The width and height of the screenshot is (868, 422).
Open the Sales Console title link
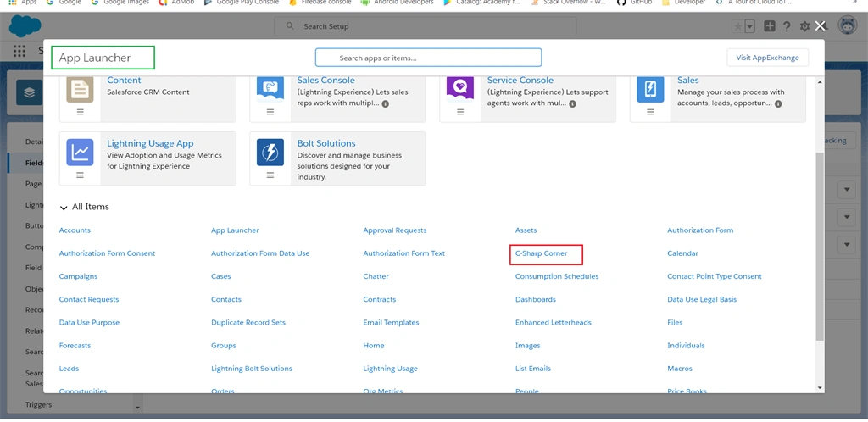point(326,81)
